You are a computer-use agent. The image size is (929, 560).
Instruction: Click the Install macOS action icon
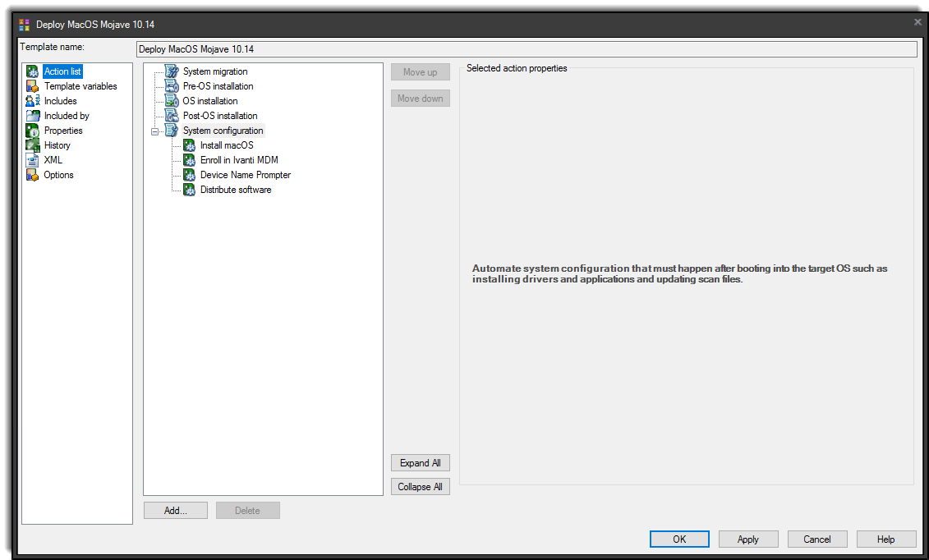tap(189, 145)
